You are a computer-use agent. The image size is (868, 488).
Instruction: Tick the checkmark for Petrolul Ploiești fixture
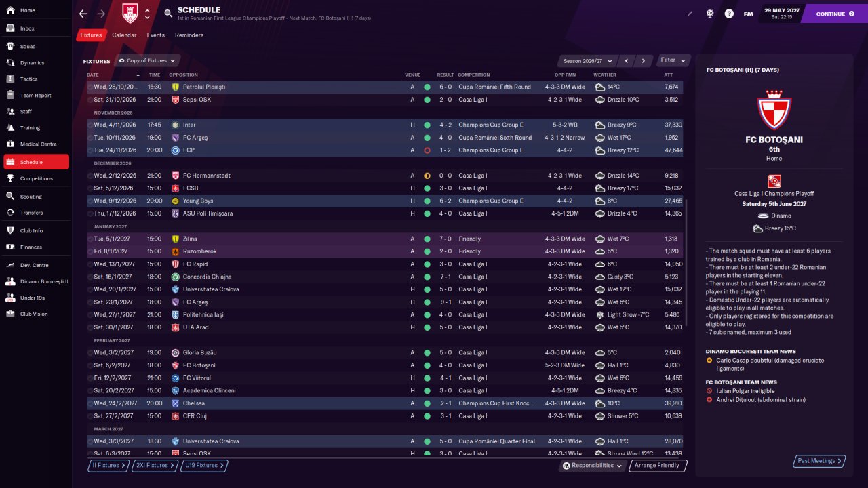[x=90, y=87]
